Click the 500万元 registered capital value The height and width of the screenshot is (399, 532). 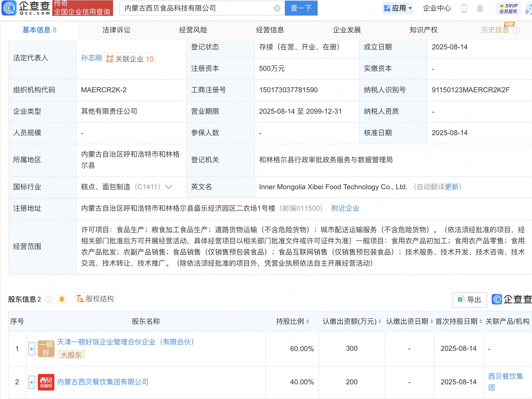tap(272, 68)
